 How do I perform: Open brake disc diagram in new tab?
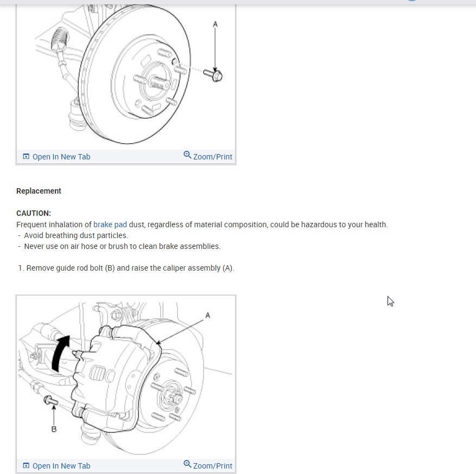coord(57,157)
